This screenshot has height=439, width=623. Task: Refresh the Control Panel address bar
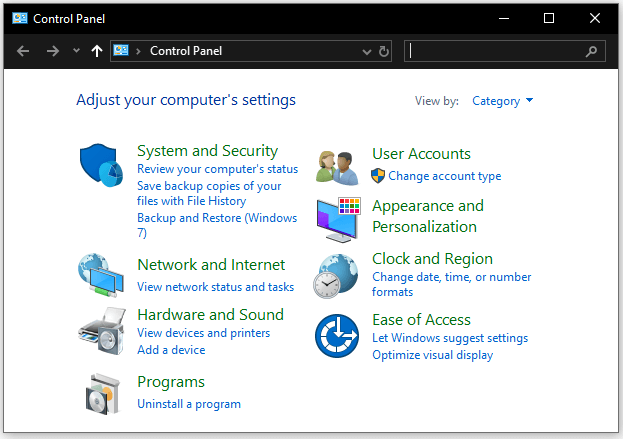385,51
